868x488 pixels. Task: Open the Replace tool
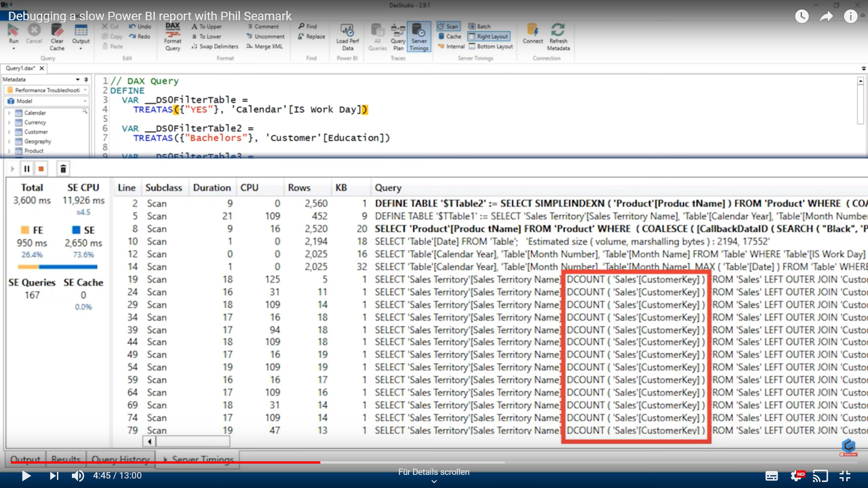[311, 37]
